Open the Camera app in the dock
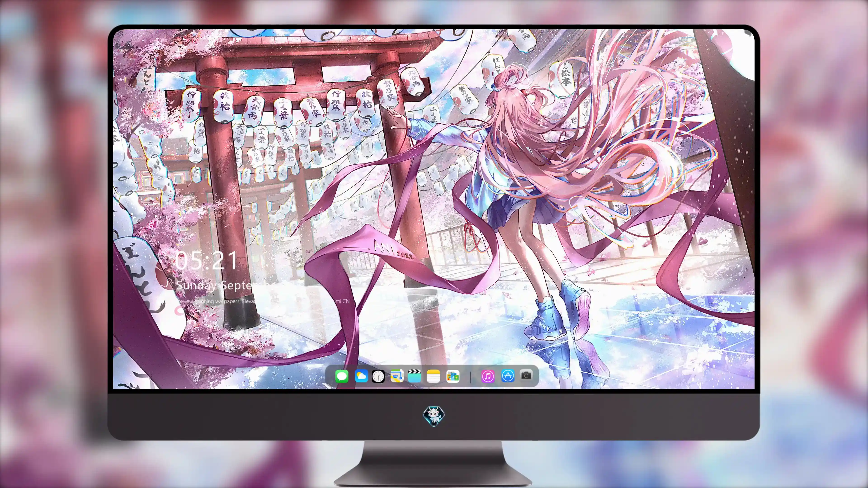868x488 pixels. 526,375
